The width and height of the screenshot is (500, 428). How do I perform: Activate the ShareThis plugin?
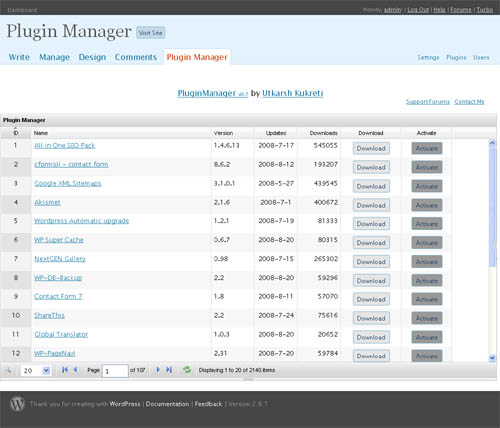coord(427,318)
